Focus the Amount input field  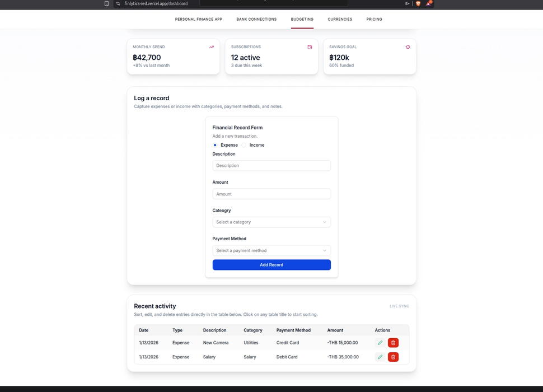point(271,194)
